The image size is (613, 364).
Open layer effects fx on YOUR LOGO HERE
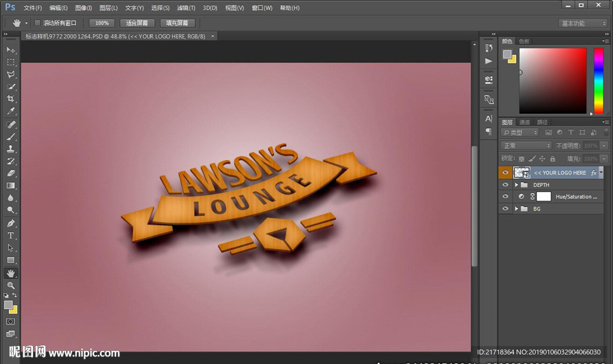594,172
